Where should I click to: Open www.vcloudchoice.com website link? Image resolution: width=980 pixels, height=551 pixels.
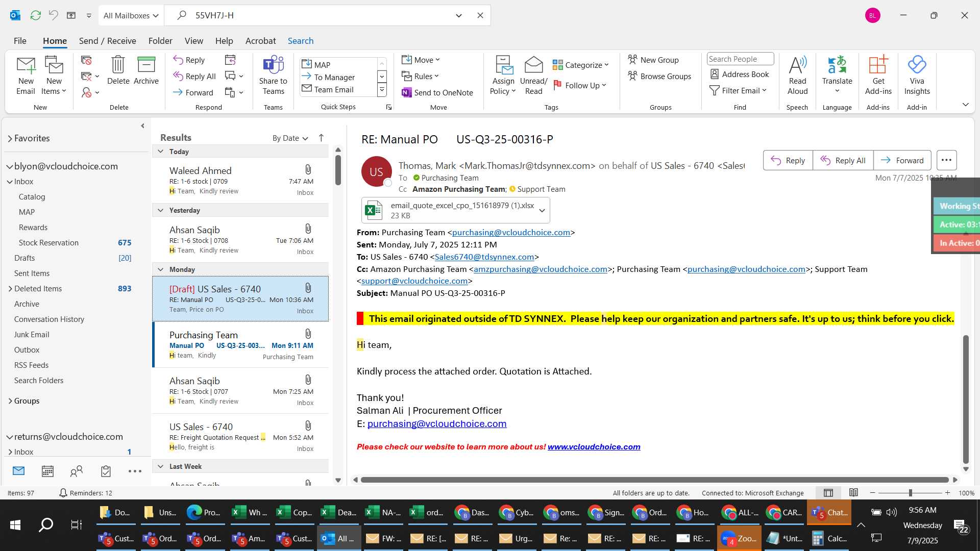[594, 446]
